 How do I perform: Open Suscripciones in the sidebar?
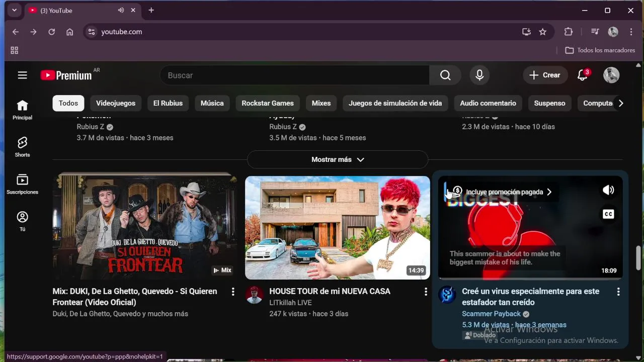tap(22, 184)
